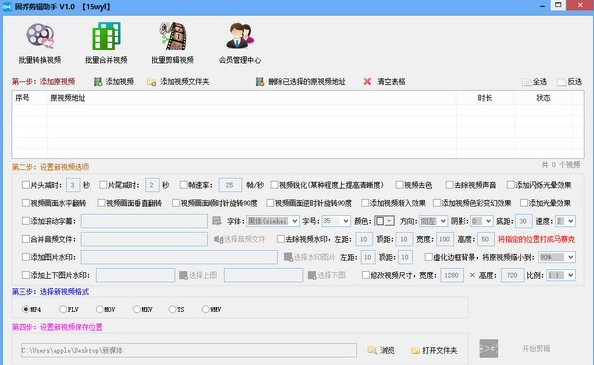The image size is (594, 365).
Task: Check the 添加滚动字幕 option
Action: pos(26,221)
